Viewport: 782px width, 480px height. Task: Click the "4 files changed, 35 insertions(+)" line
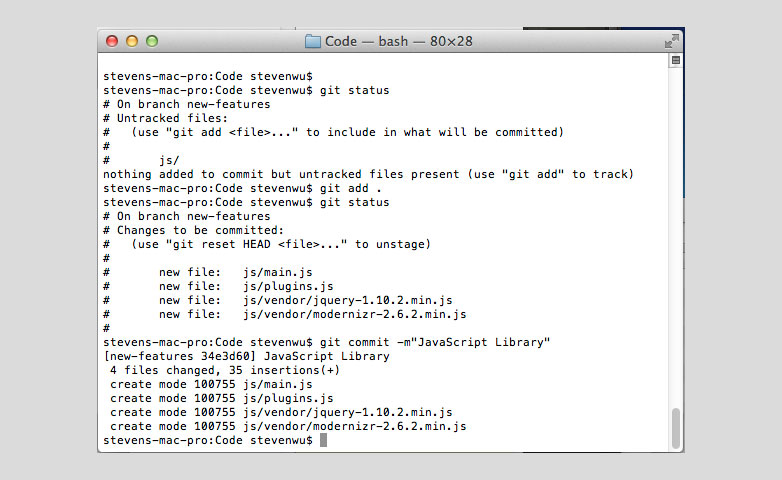click(x=224, y=370)
